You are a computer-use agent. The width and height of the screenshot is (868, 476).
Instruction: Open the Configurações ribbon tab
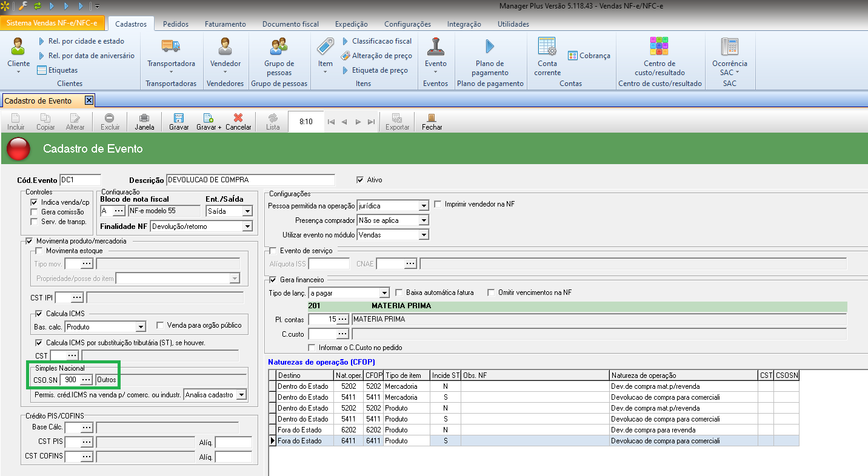(x=407, y=24)
